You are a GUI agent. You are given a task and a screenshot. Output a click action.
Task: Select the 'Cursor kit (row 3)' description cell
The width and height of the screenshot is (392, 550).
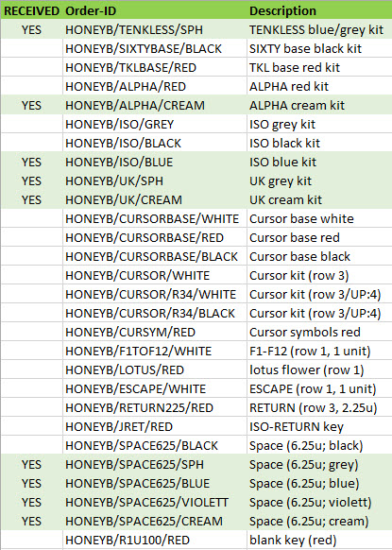click(x=319, y=275)
